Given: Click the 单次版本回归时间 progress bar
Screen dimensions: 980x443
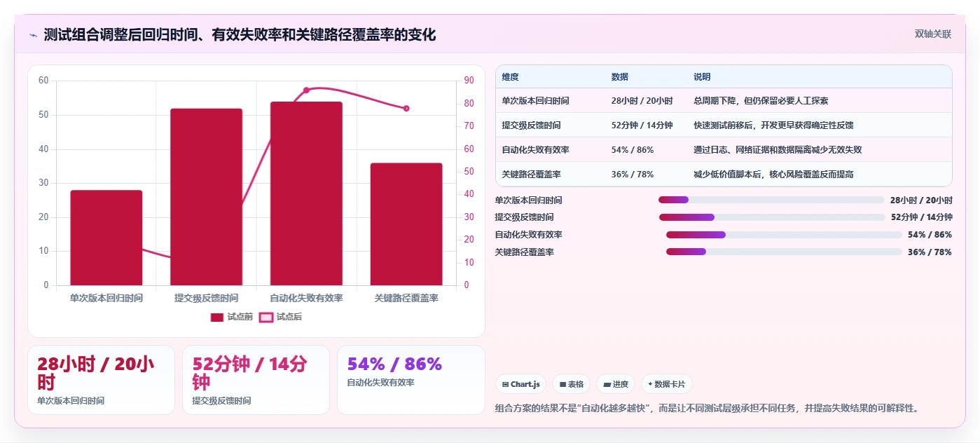Looking at the screenshot, I should (x=771, y=200).
